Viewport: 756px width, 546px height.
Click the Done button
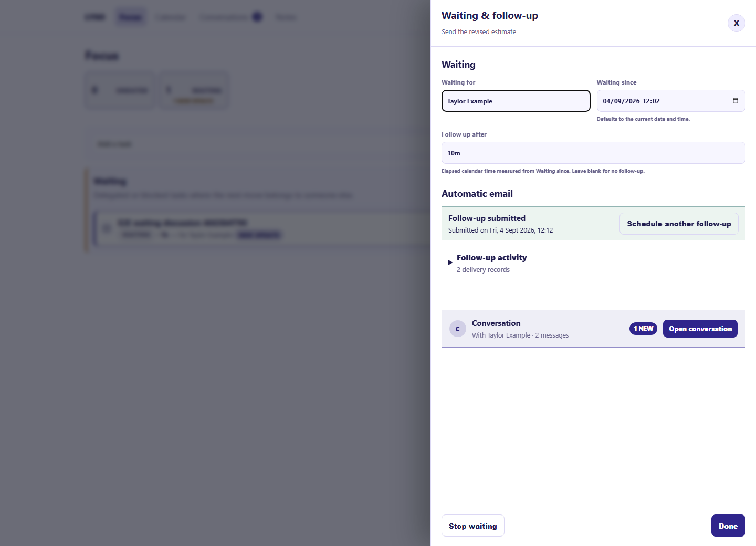point(728,526)
